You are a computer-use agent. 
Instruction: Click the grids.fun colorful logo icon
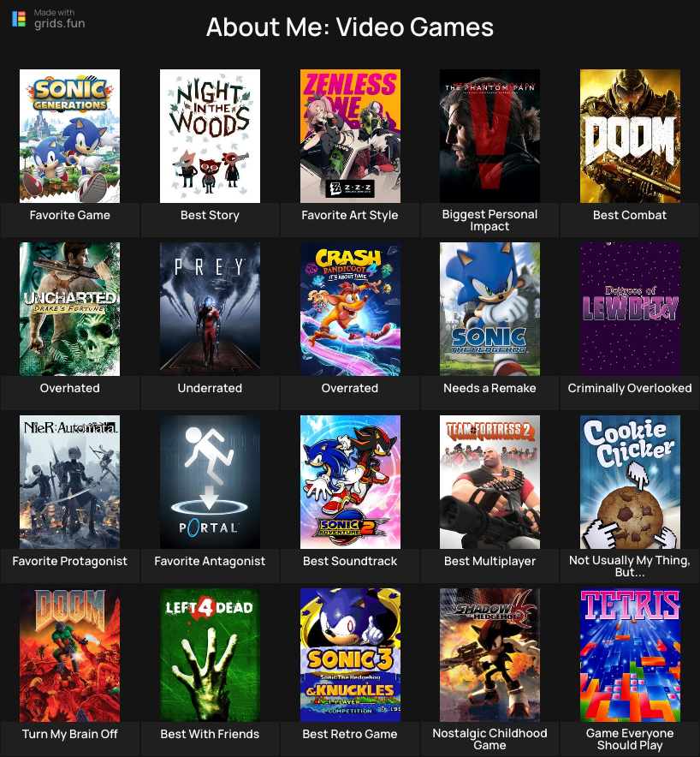coord(19,19)
